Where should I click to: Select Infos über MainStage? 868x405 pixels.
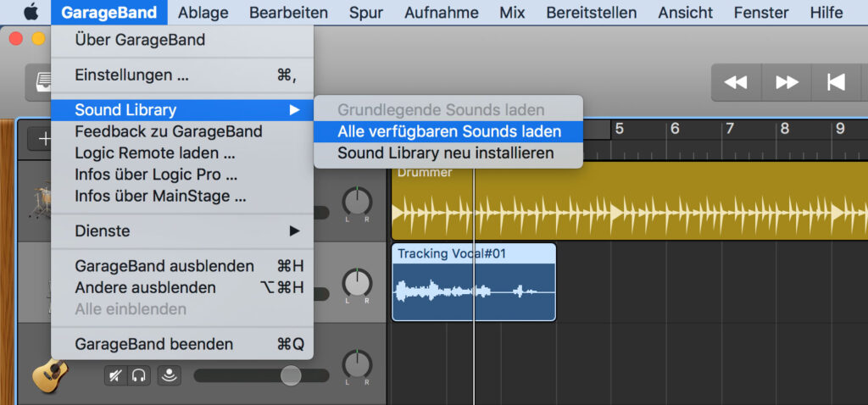coord(182,196)
